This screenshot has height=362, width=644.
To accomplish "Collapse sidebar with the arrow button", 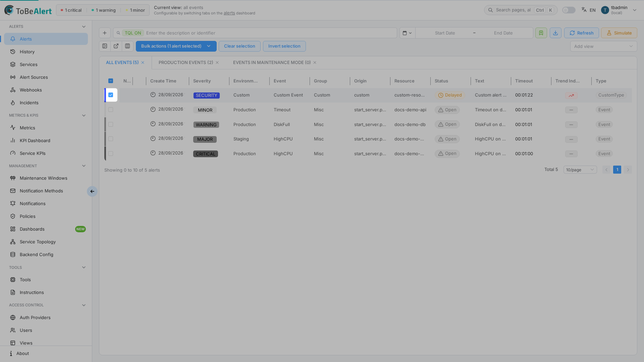I will 92,191.
